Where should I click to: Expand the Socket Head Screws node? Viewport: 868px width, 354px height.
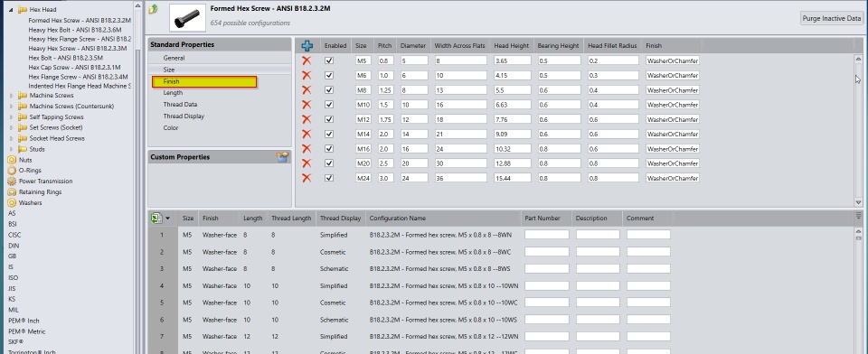(11, 138)
